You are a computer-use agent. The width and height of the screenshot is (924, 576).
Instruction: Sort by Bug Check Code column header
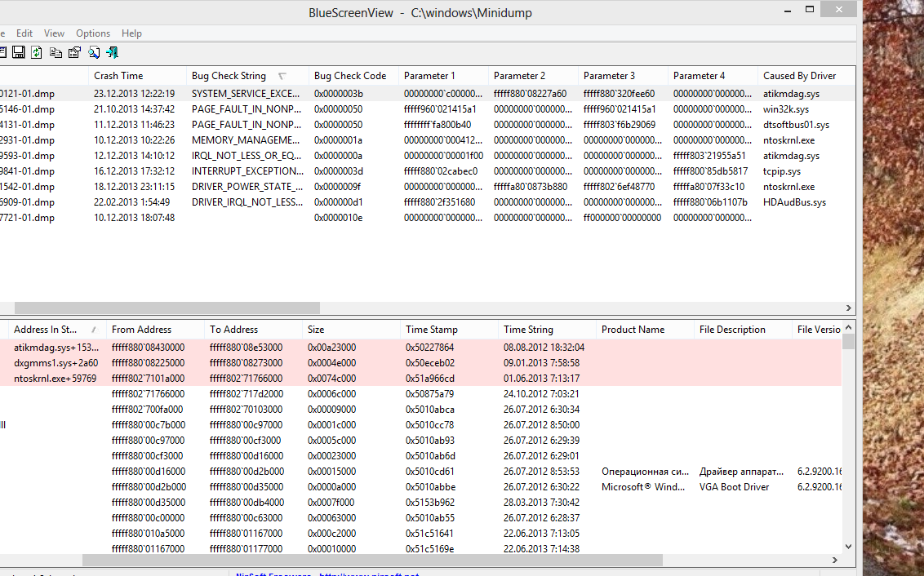[353, 75]
